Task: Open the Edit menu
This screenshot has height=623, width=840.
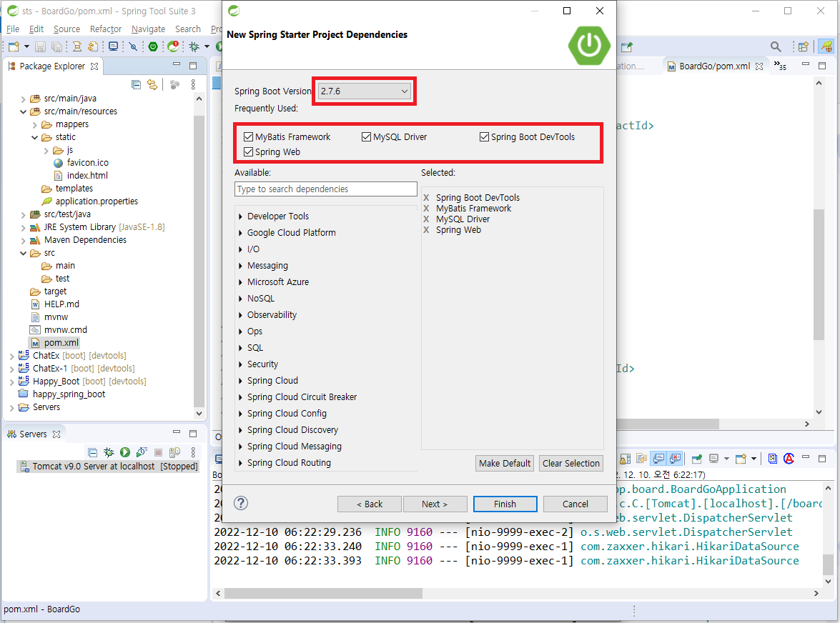Action: click(36, 29)
